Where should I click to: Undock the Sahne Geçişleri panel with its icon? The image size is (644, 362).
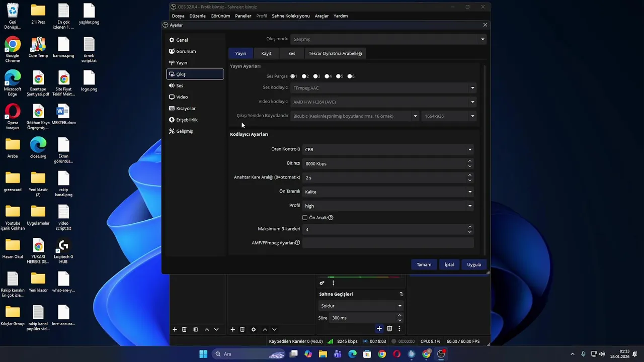click(401, 294)
